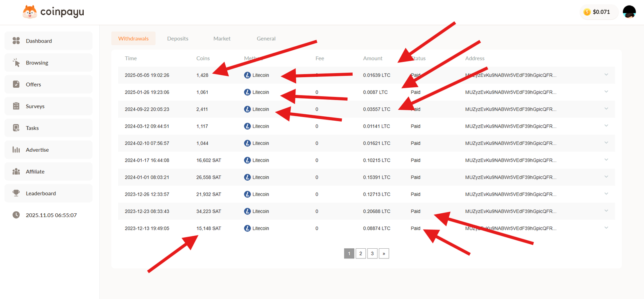Click the Advertise bar chart icon

tap(16, 150)
